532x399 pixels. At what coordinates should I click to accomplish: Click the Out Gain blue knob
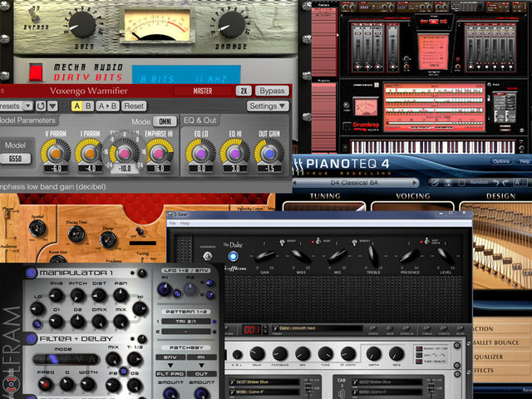click(x=269, y=153)
